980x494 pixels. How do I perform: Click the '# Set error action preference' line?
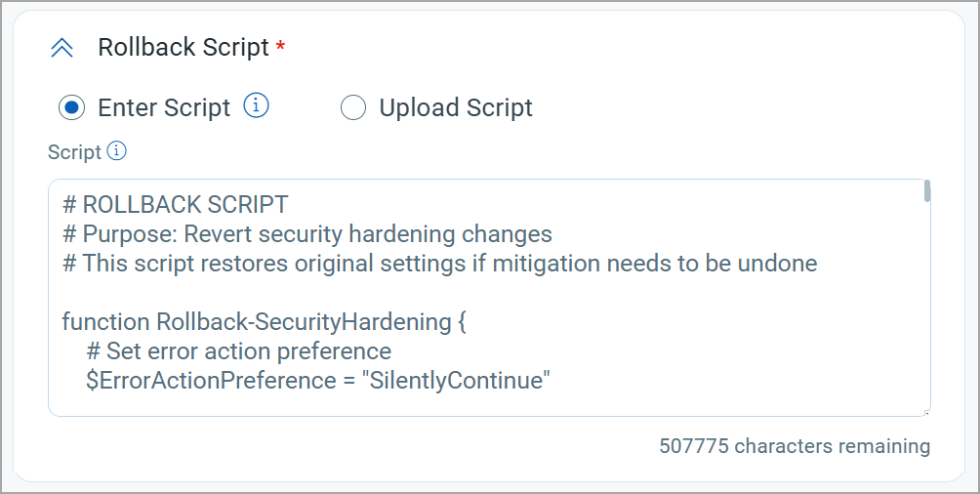point(239,351)
